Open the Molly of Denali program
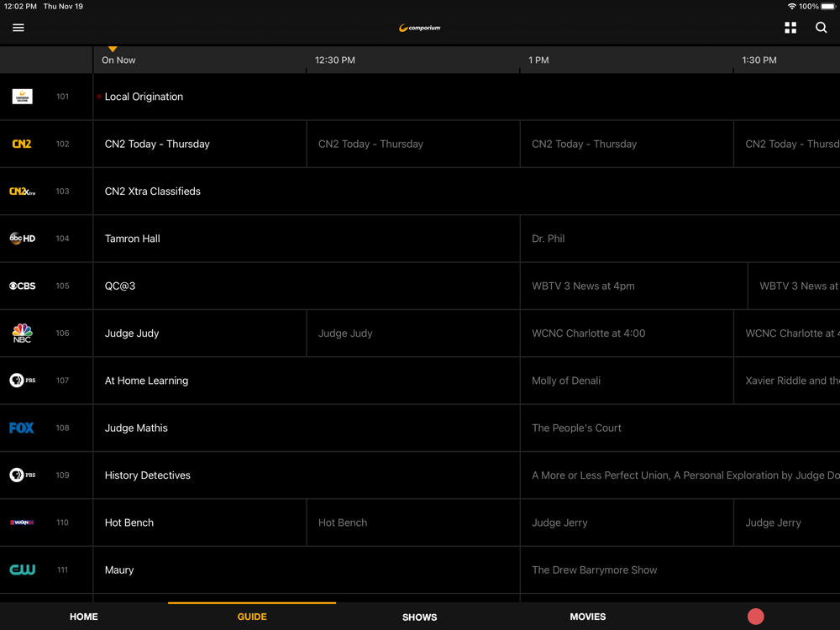Viewport: 840px width, 630px height. click(627, 381)
